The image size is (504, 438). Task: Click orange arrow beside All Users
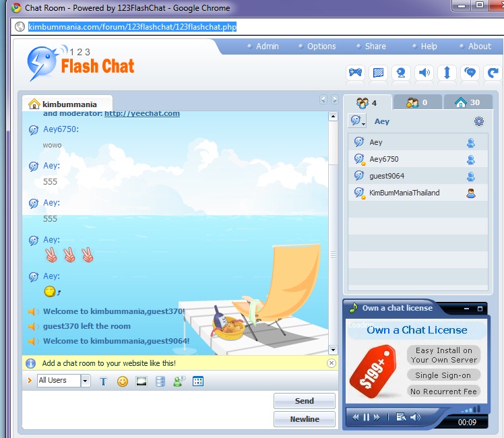[x=30, y=381]
